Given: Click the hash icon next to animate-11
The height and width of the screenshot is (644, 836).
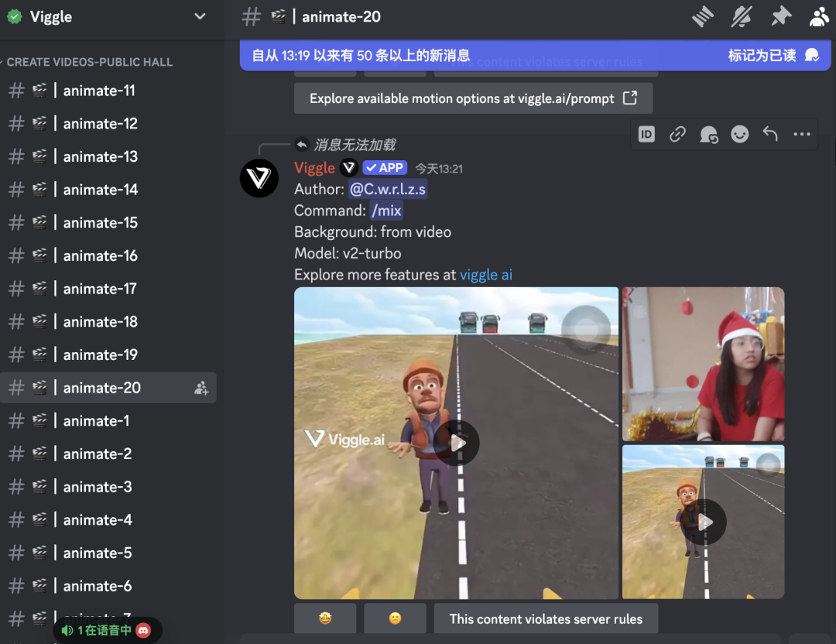Looking at the screenshot, I should [x=16, y=91].
